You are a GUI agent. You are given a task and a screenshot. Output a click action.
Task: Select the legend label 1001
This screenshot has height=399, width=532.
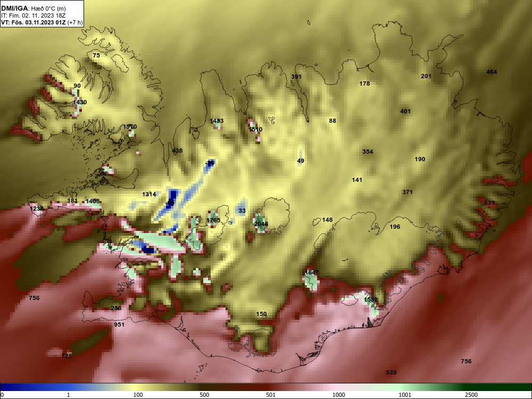tap(405, 395)
